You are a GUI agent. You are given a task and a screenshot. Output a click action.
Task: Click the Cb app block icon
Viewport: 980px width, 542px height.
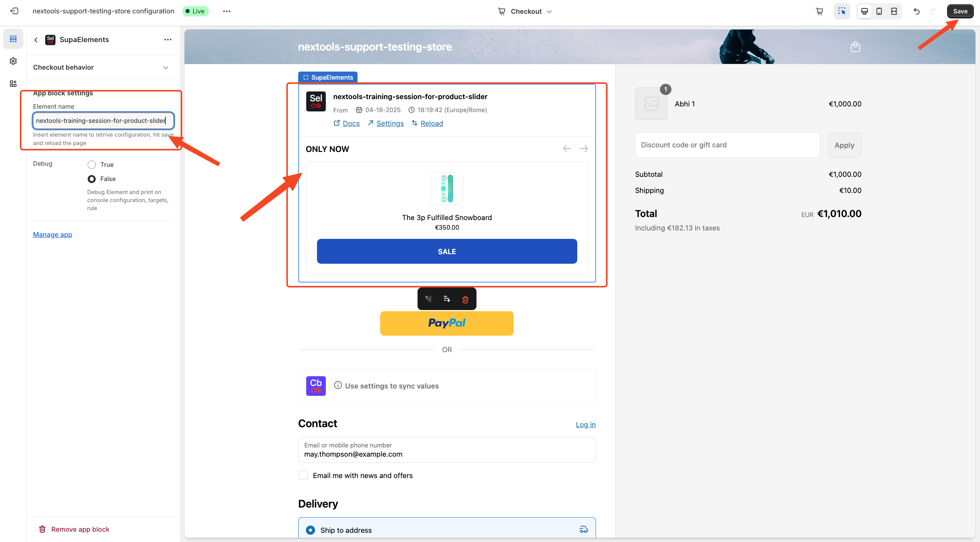click(x=316, y=386)
